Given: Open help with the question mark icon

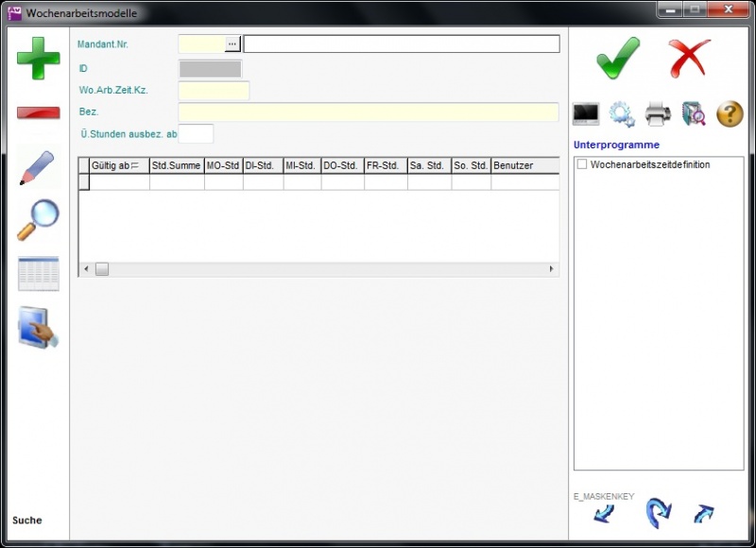Looking at the screenshot, I should (730, 114).
